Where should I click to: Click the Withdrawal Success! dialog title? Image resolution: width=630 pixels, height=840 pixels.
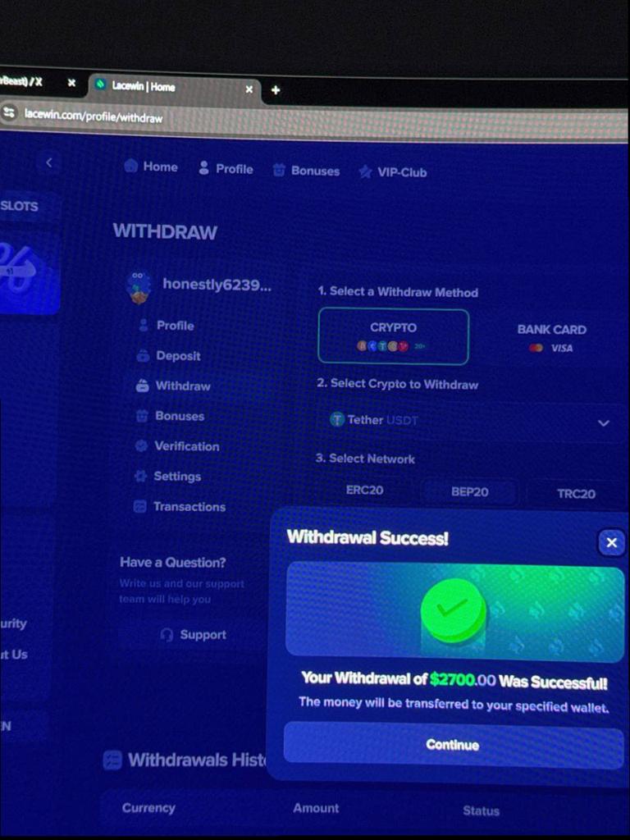tap(367, 537)
